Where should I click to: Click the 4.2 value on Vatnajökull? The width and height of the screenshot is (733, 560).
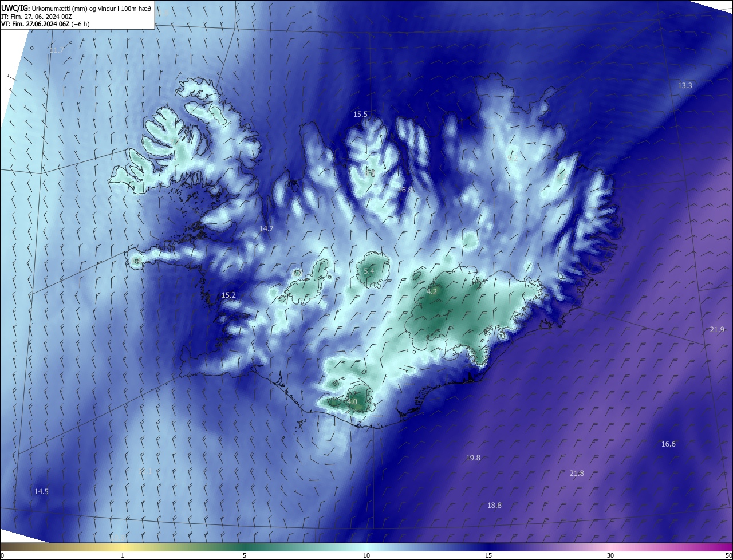432,291
